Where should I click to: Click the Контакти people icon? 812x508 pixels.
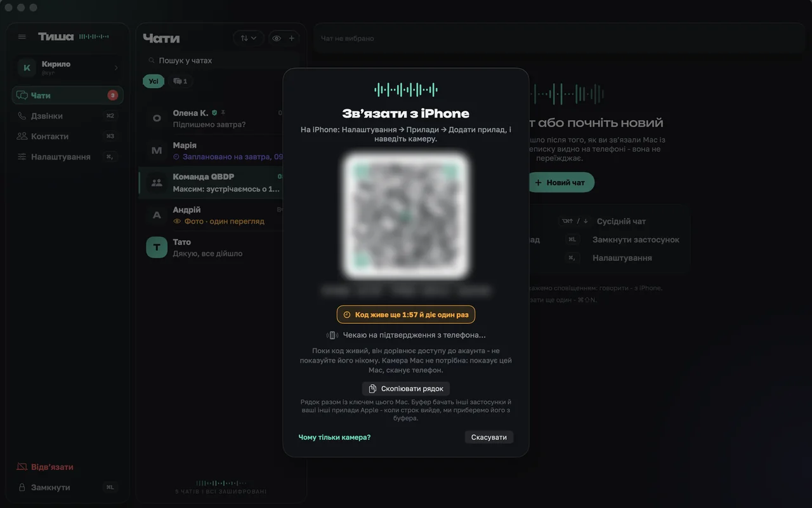click(x=22, y=136)
